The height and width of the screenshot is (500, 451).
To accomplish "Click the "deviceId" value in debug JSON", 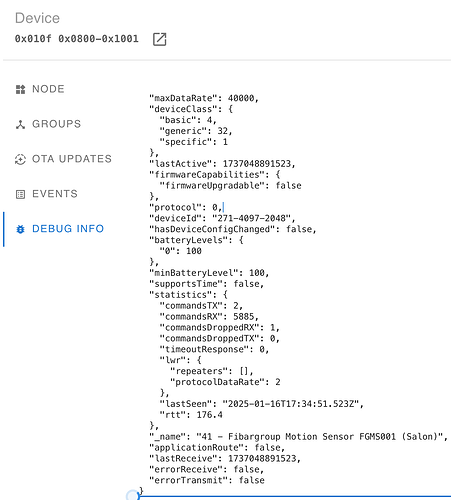I will (254, 218).
